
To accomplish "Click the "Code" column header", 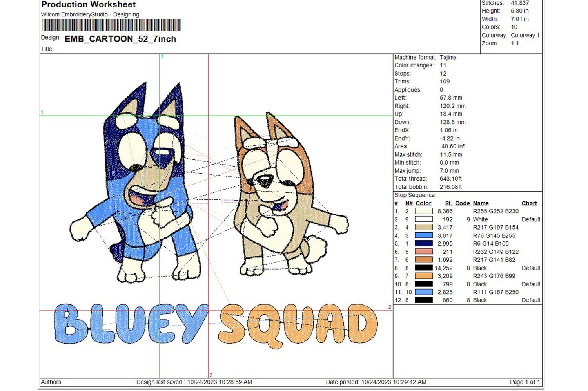I will pyautogui.click(x=463, y=203).
